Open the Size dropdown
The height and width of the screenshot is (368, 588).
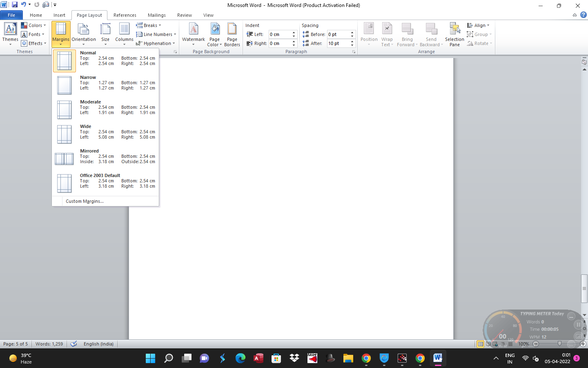coord(105,34)
